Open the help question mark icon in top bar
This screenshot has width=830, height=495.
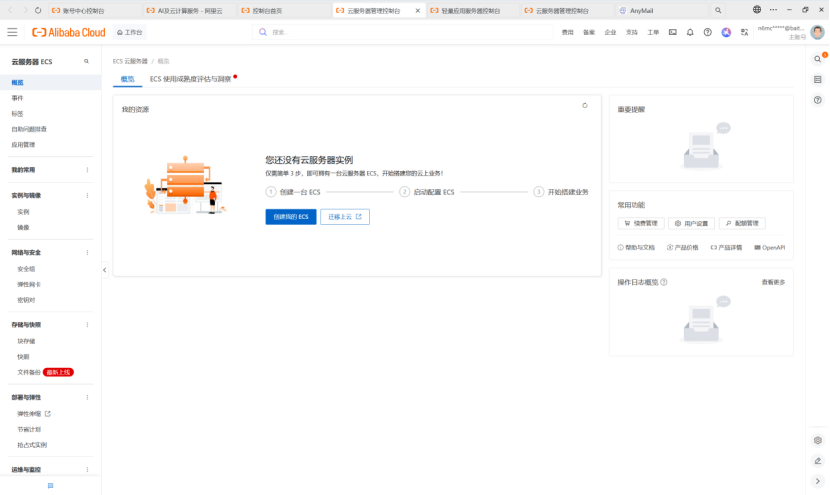coord(707,32)
